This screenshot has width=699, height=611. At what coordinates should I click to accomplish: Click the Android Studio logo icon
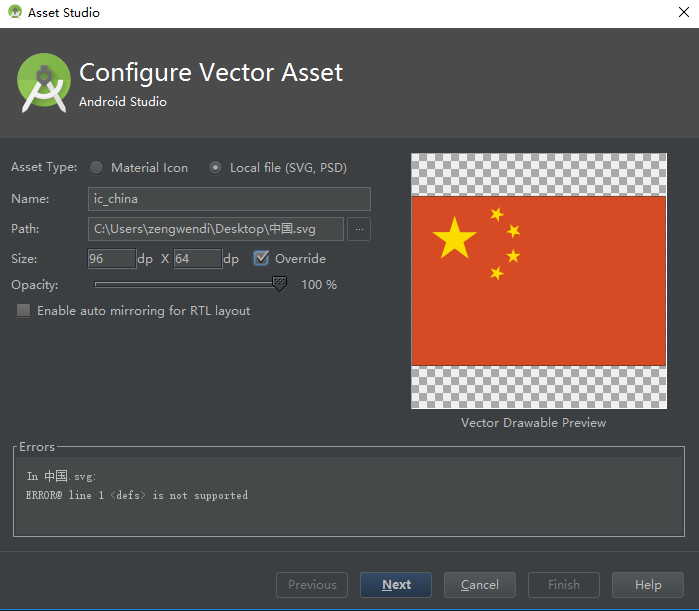tap(44, 82)
